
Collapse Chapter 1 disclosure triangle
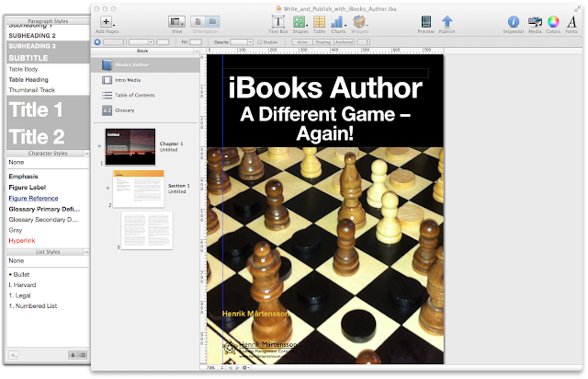(x=99, y=146)
